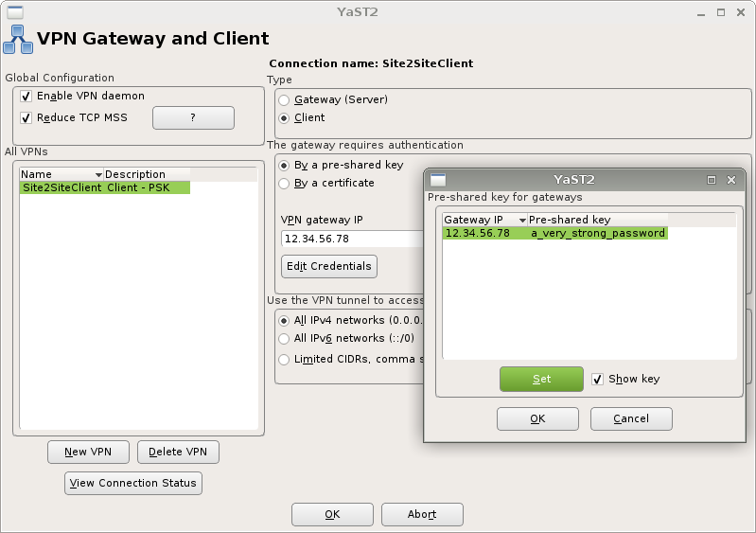
Task: Select All IPv6 networks option
Action: coord(284,338)
